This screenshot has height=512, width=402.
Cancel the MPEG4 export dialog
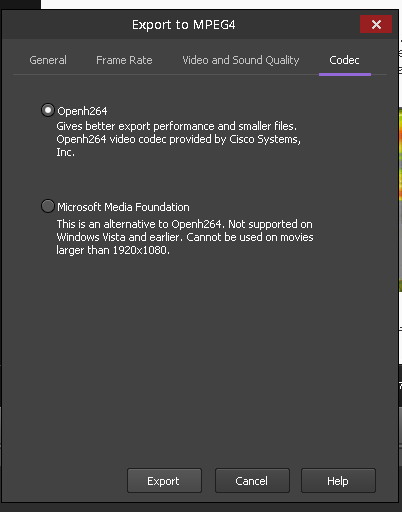252,481
